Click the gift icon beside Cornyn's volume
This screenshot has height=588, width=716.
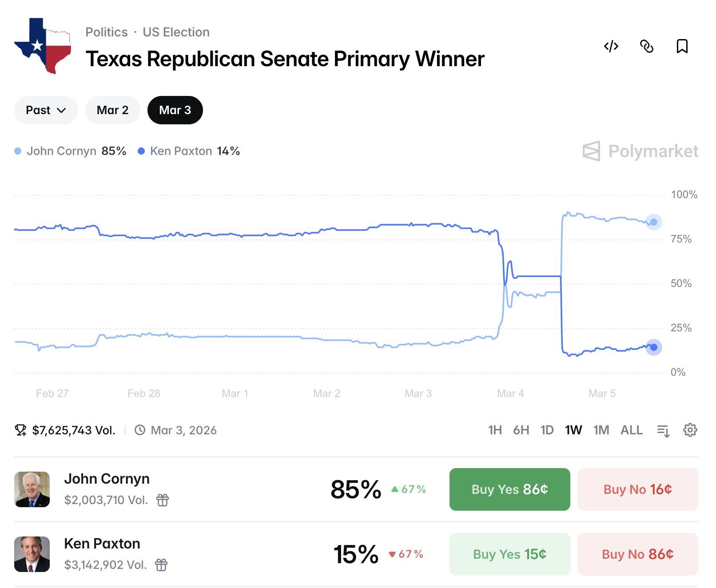pyautogui.click(x=163, y=500)
